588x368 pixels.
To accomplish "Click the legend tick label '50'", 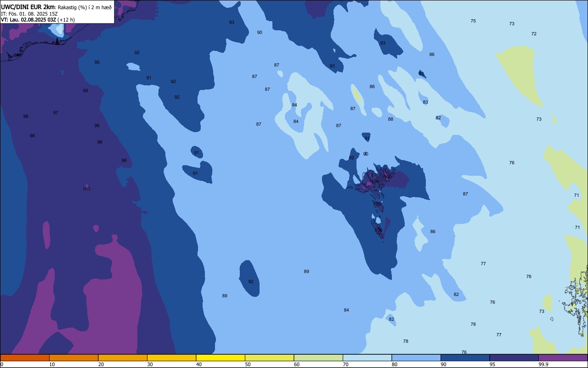I will click(248, 364).
